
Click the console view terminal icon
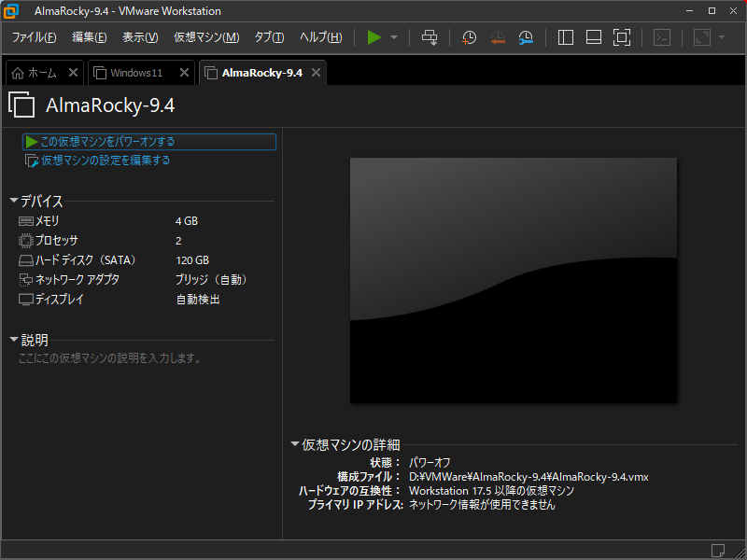point(662,37)
